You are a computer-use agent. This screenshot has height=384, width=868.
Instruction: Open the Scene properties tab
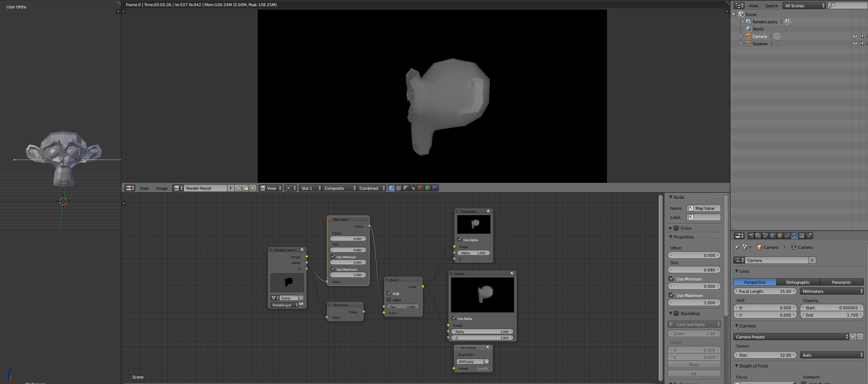[765, 236]
